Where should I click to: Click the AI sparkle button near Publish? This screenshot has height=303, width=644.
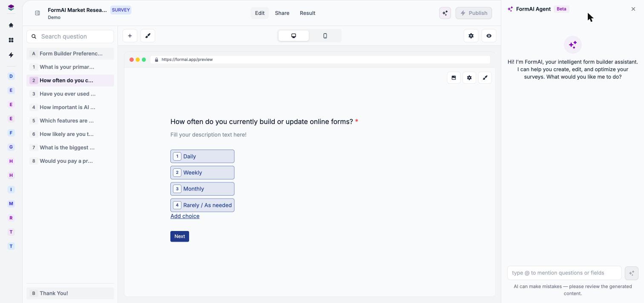pyautogui.click(x=445, y=13)
